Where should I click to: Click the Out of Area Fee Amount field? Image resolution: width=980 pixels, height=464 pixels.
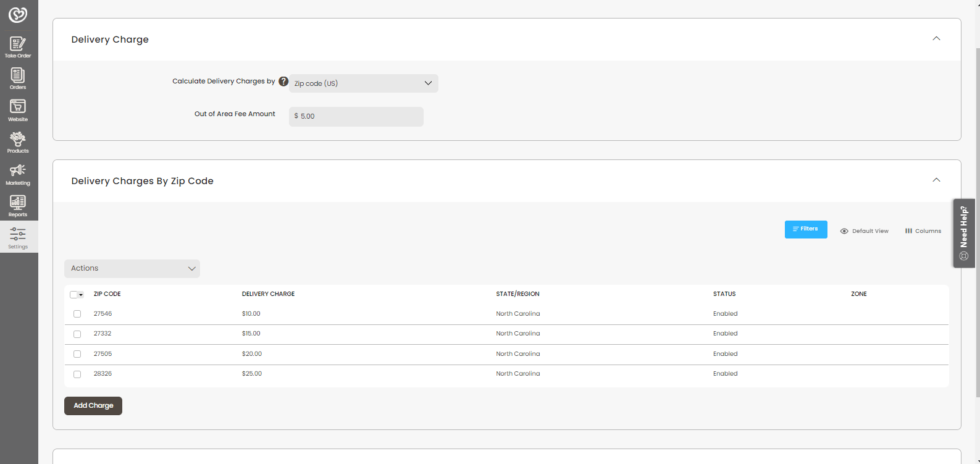[x=356, y=116]
